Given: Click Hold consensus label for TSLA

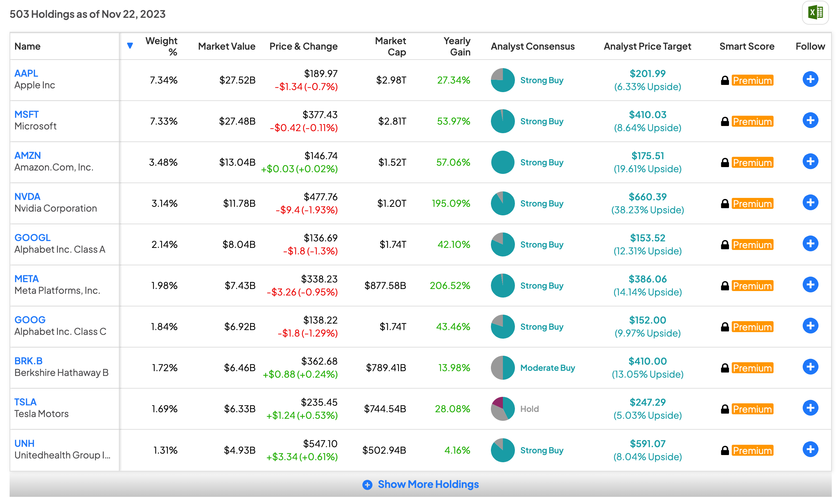Looking at the screenshot, I should pyautogui.click(x=529, y=409).
